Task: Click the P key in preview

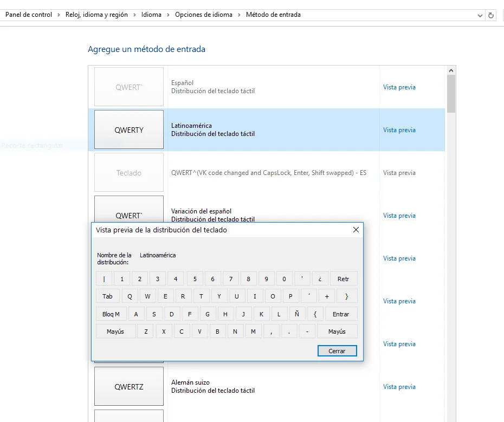Action: tap(290, 296)
